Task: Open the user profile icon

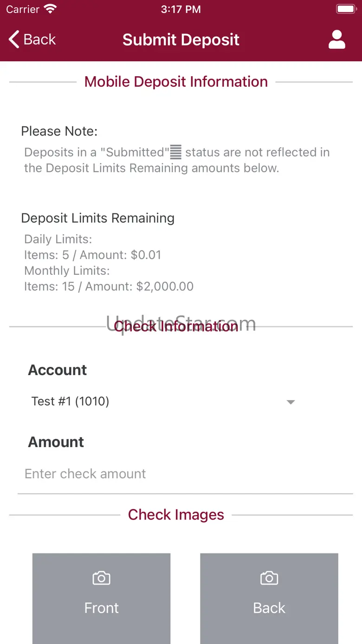Action: coord(337,39)
